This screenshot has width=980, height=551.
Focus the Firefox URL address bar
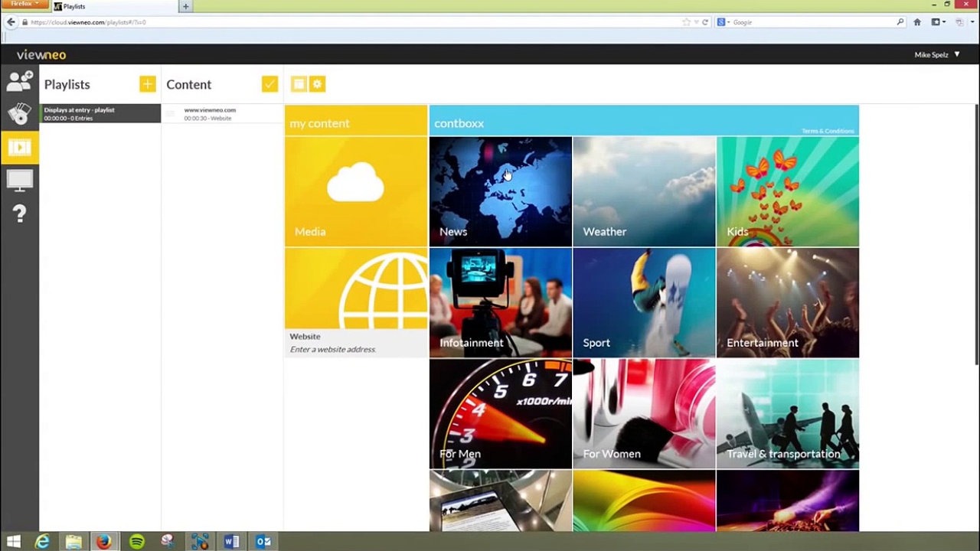pyautogui.click(x=352, y=22)
